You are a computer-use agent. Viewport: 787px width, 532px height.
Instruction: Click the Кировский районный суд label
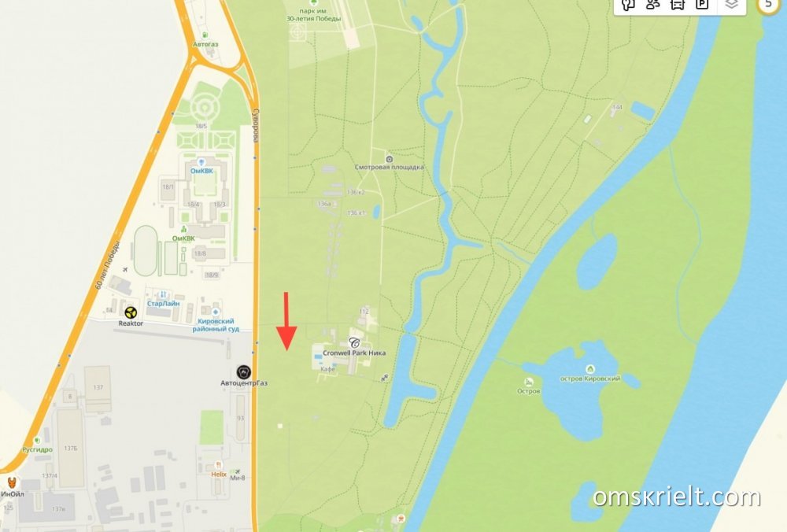216,325
